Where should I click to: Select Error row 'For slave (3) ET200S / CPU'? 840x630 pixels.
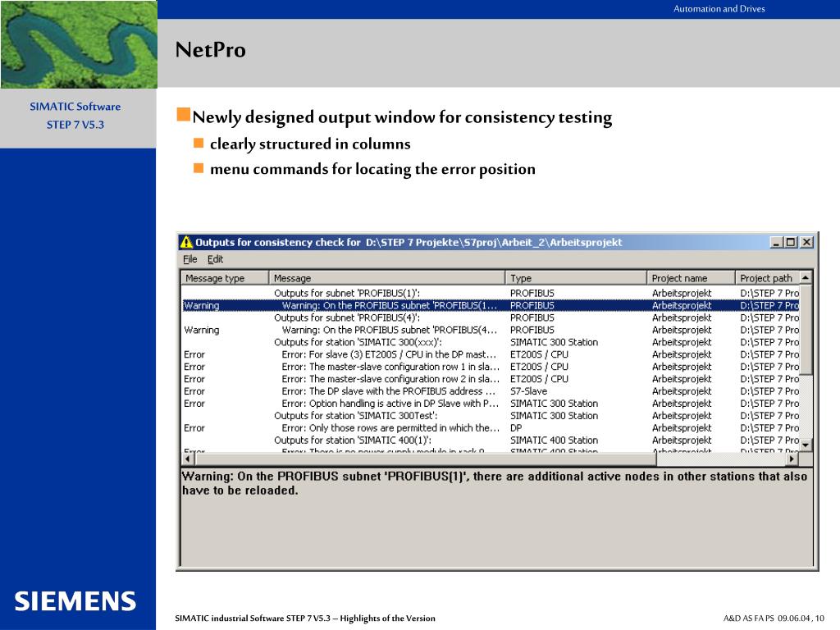pos(491,354)
